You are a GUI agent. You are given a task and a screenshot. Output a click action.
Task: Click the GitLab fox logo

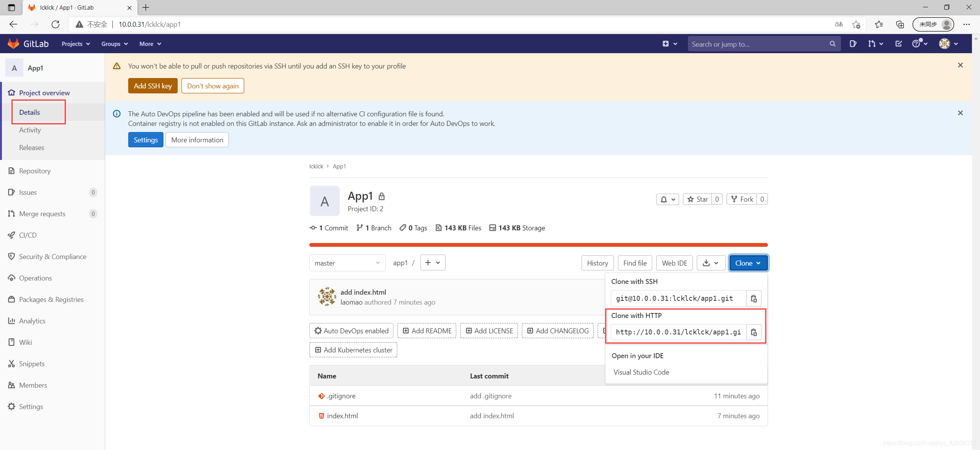pos(13,44)
